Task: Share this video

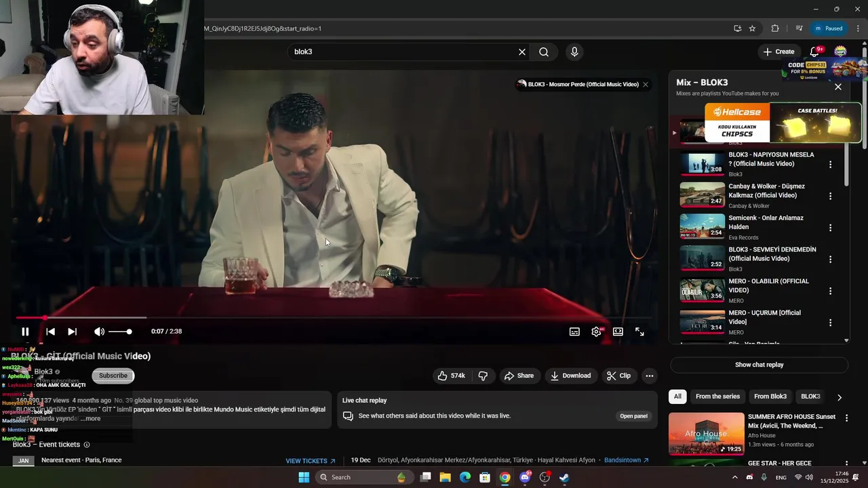Action: click(519, 375)
